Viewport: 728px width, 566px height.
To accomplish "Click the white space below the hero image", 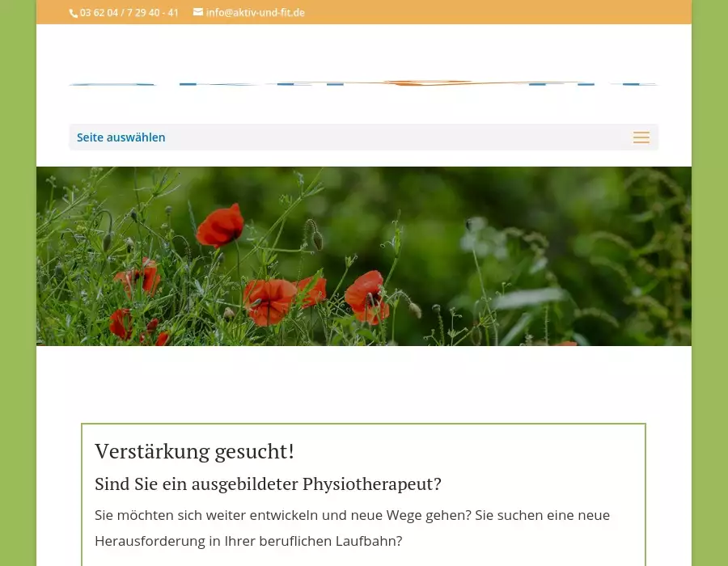I will click(x=363, y=380).
